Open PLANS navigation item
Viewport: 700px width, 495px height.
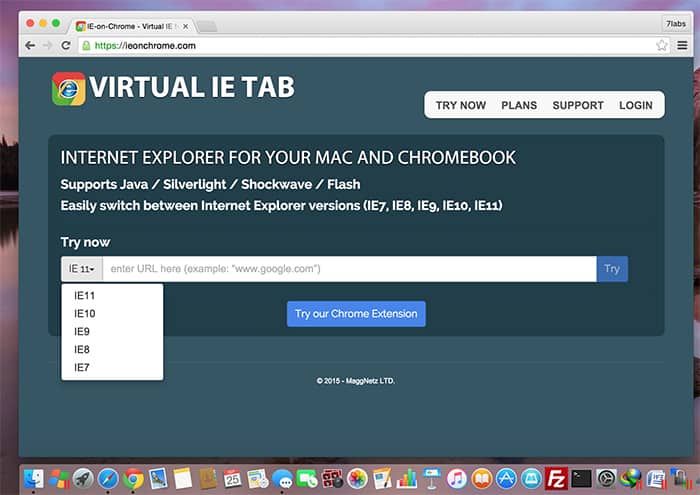519,105
